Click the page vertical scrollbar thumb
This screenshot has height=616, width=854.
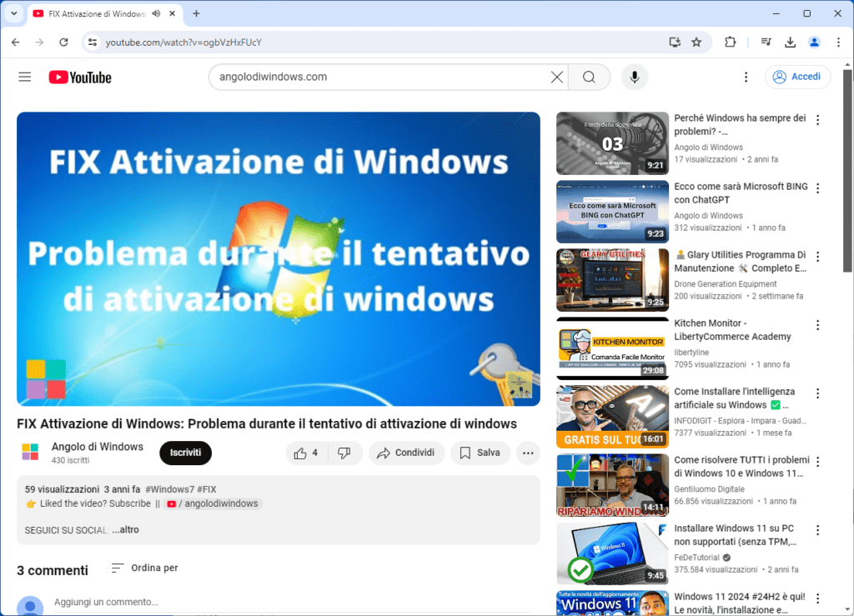tap(847, 170)
